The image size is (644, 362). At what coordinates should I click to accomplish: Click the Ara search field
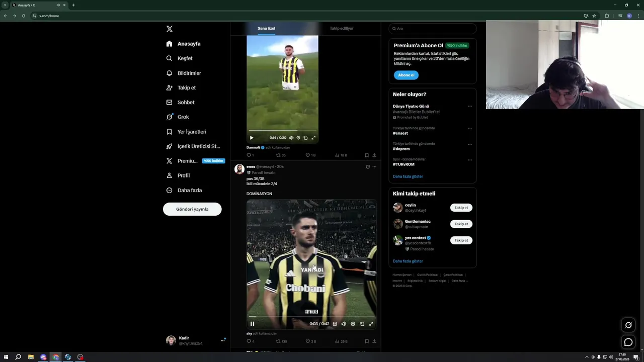pyautogui.click(x=432, y=29)
